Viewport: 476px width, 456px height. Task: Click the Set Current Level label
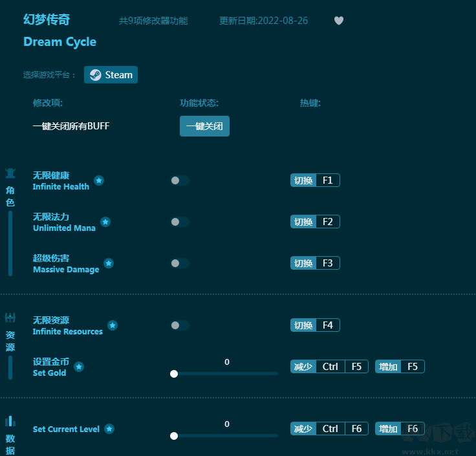[66, 429]
